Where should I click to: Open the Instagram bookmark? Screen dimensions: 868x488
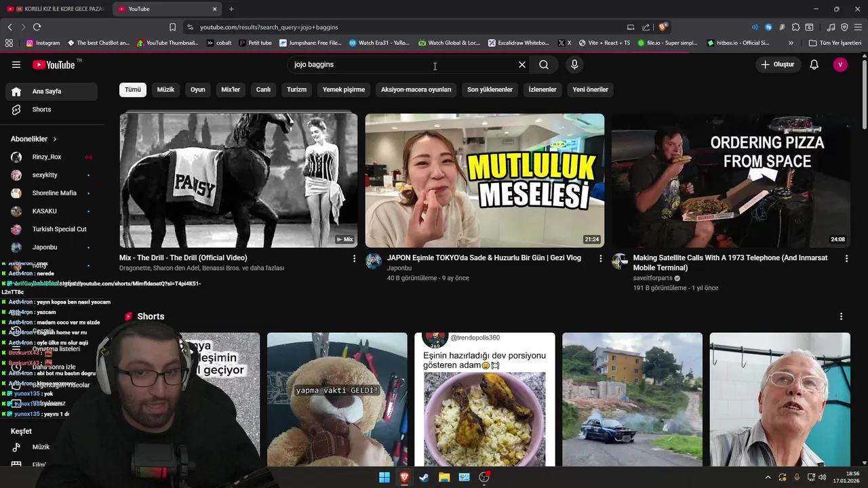[x=43, y=43]
